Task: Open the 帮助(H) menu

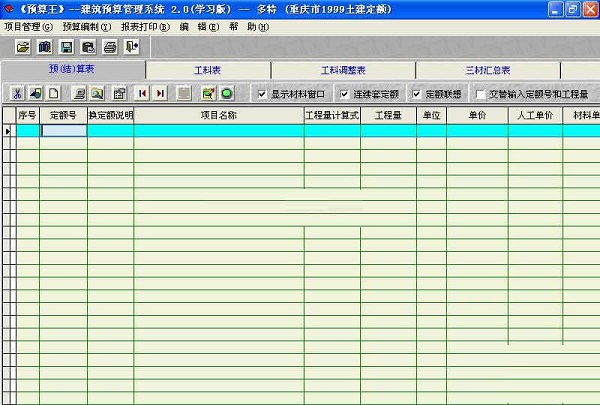Action: tap(249, 27)
